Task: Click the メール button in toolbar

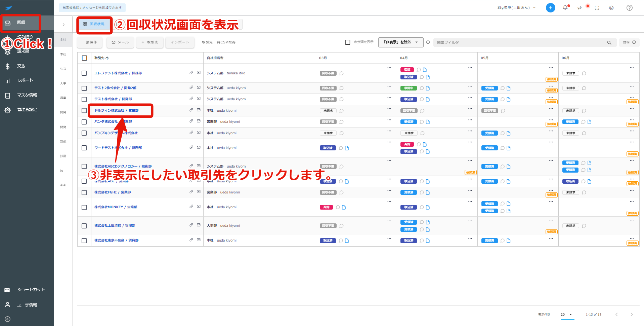Action: point(120,42)
